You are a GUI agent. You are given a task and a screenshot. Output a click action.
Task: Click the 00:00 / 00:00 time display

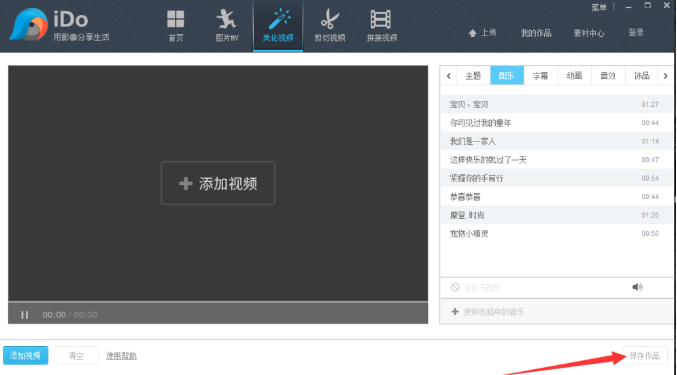coord(70,315)
